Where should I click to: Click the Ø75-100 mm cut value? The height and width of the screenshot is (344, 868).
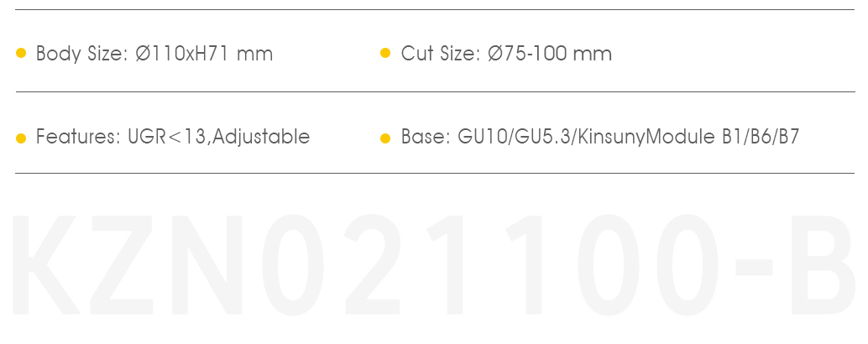(x=550, y=54)
